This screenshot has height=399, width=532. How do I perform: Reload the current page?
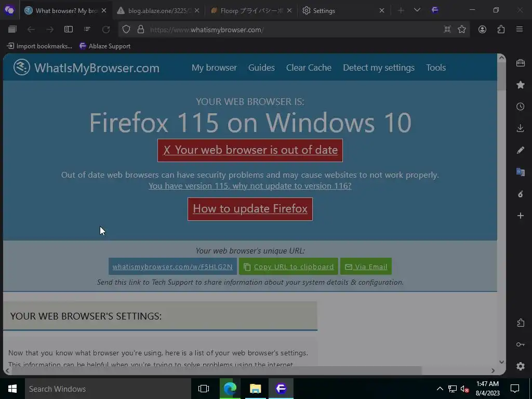pos(106,30)
